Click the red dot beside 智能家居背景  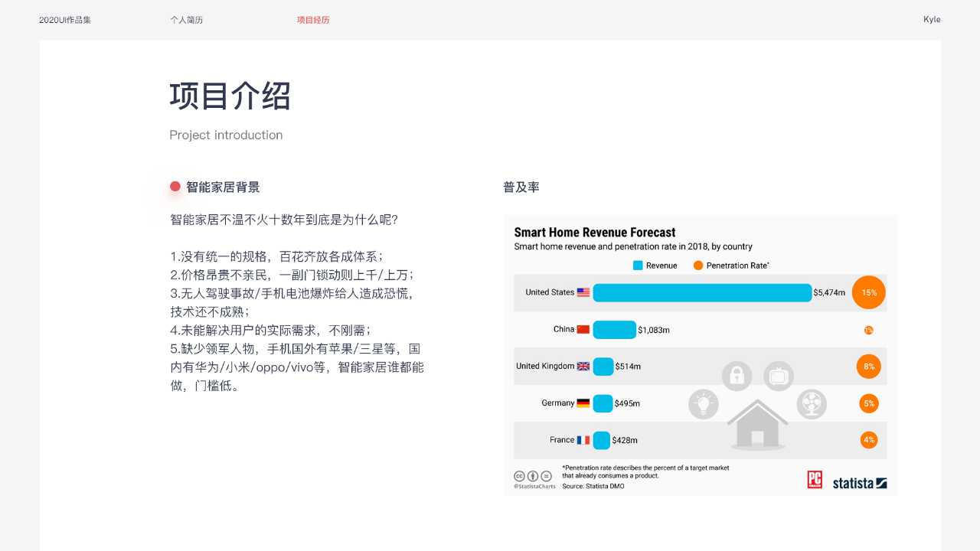[175, 187]
